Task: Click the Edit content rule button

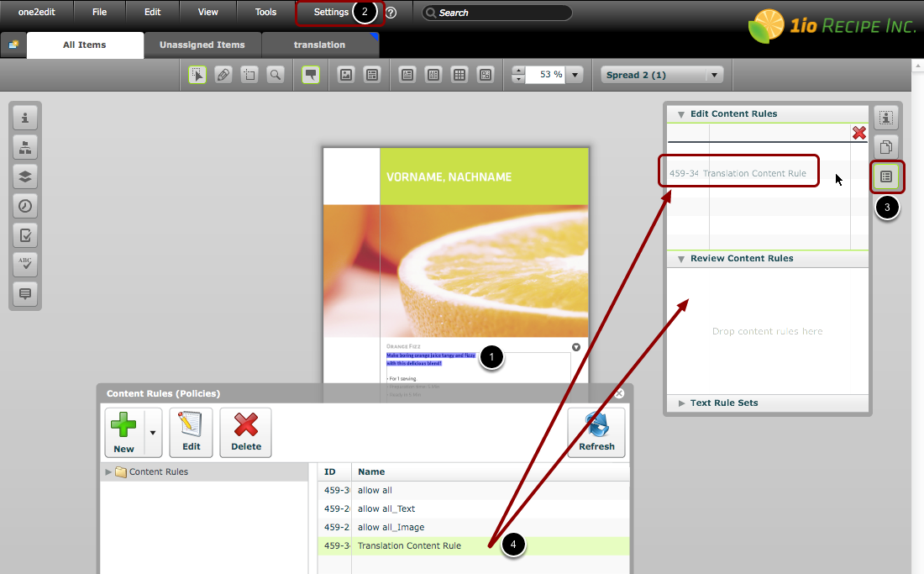Action: click(x=191, y=433)
